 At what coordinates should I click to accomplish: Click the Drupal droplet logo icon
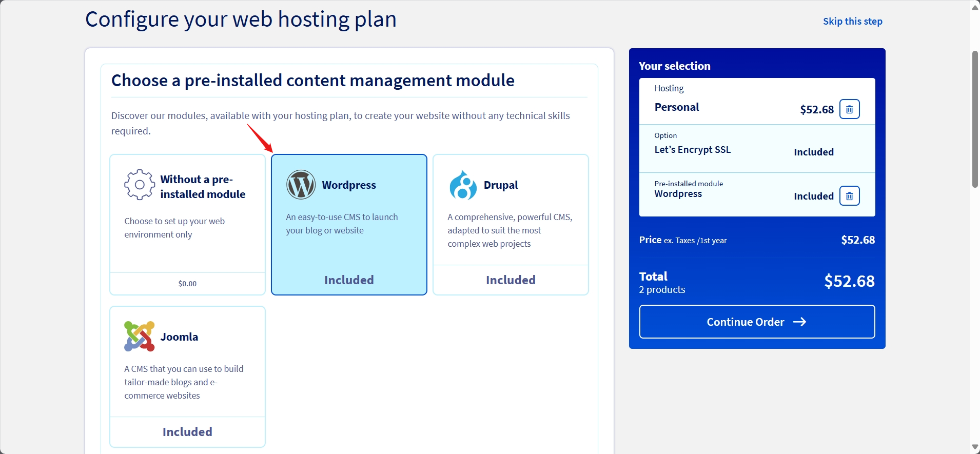(463, 185)
